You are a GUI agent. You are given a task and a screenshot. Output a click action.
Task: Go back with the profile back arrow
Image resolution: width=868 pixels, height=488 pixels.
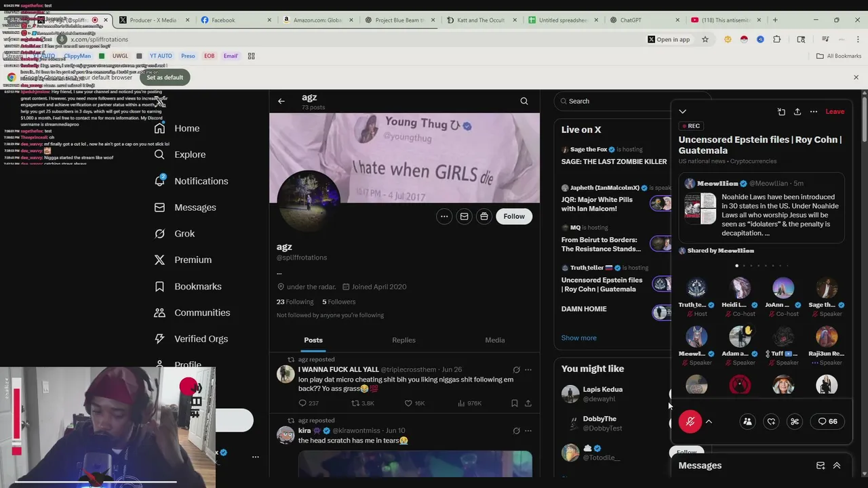coord(281,101)
